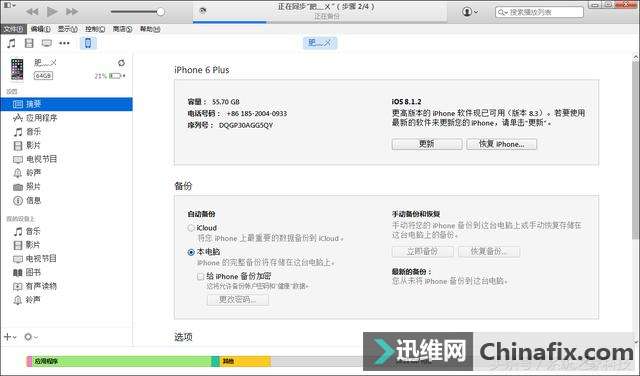Click the search playlist field
This screenshot has height=376, width=640.
tap(540, 12)
